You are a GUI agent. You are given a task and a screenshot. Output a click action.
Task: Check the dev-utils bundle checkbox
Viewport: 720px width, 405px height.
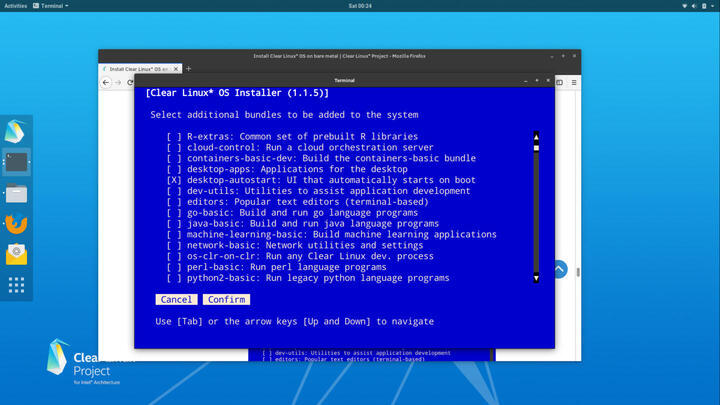coord(174,191)
